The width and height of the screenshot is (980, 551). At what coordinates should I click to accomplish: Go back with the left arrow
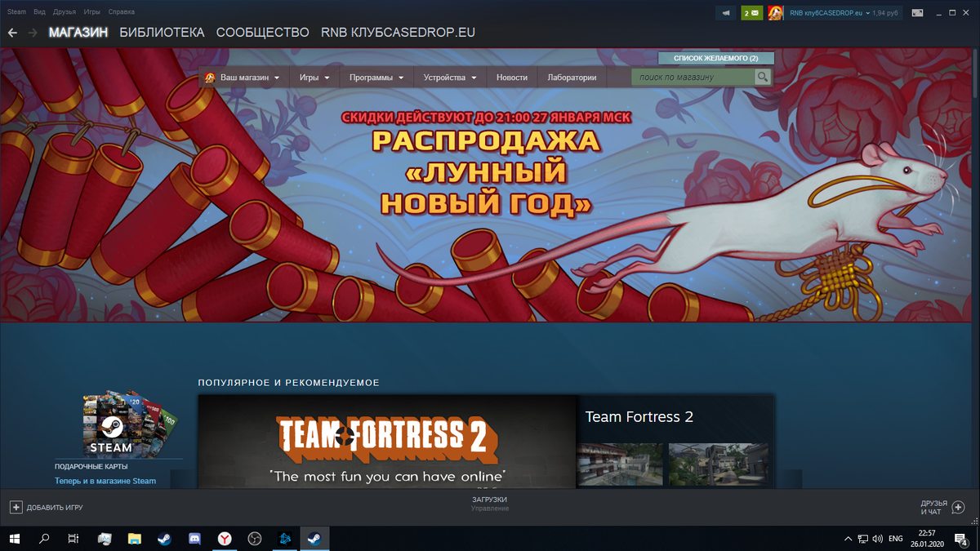pos(12,33)
